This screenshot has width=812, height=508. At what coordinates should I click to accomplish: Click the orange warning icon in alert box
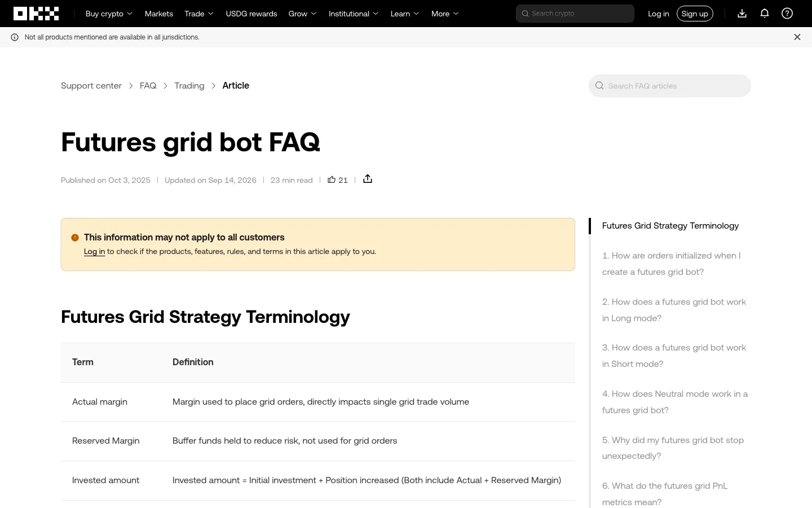point(75,238)
